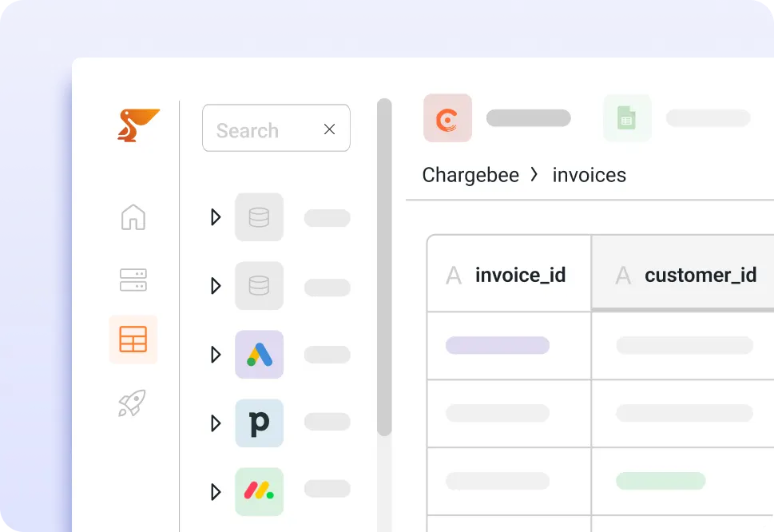774x532 pixels.
Task: Select the monday.com connector icon
Action: pos(259,491)
